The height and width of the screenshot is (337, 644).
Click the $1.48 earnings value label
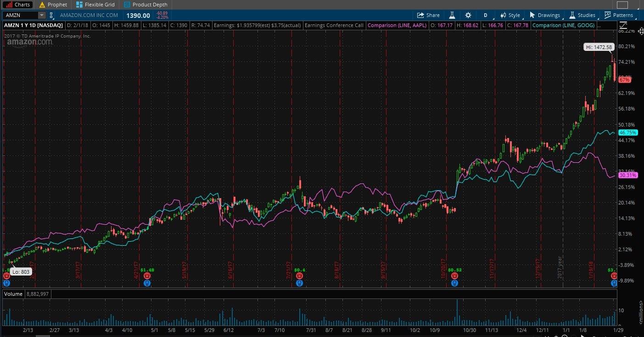coord(147,270)
